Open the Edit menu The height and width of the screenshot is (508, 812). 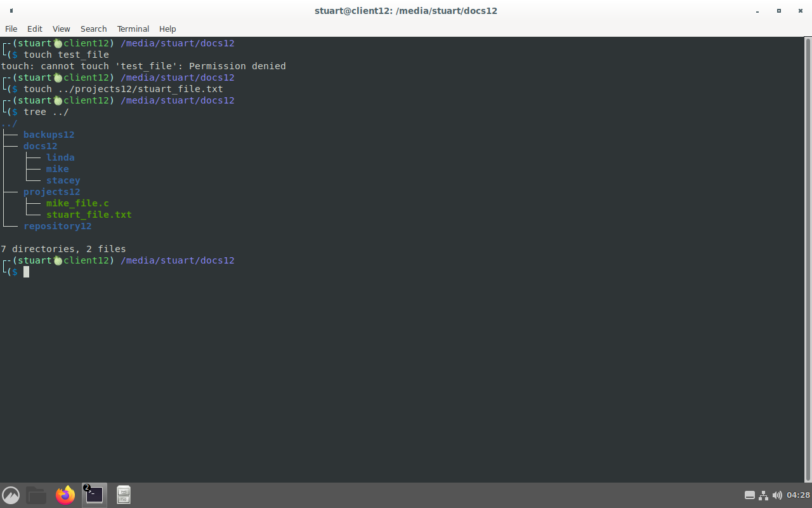(35, 29)
